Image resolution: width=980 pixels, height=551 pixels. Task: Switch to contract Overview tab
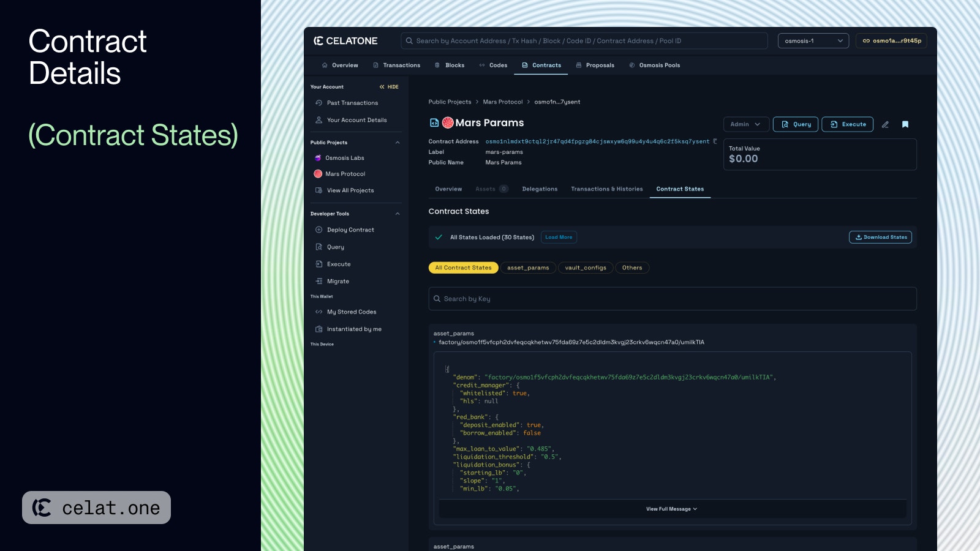click(x=448, y=189)
